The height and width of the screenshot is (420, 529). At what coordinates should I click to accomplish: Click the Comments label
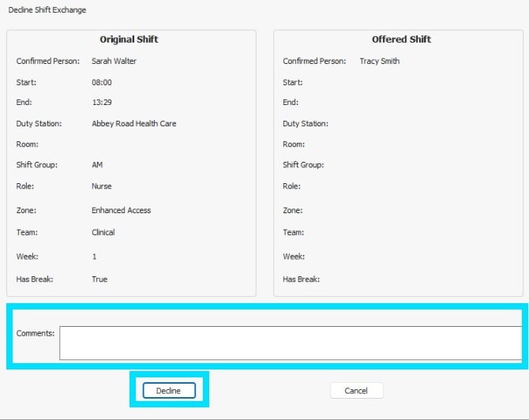click(x=36, y=334)
